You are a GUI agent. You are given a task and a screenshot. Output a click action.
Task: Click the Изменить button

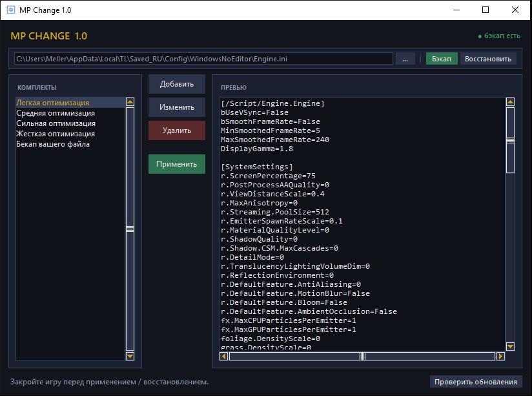(x=177, y=107)
